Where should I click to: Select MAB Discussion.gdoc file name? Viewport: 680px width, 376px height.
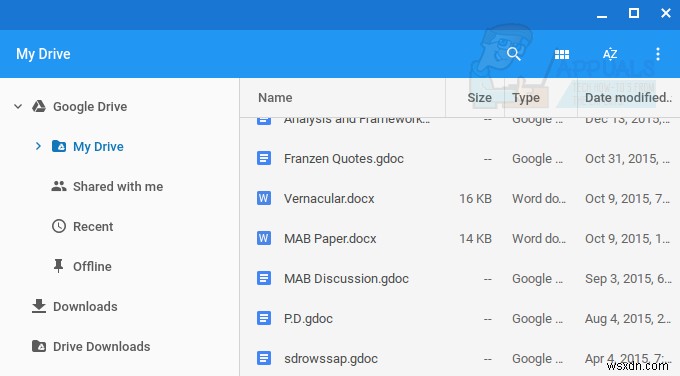coord(346,278)
